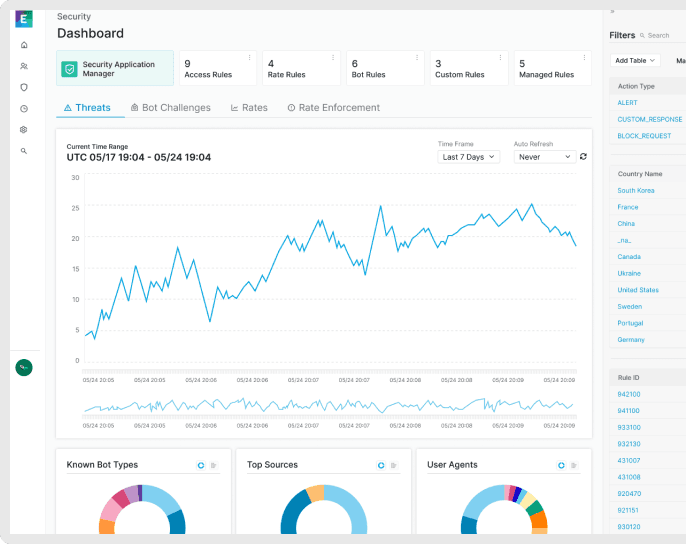Filter by South Korea country
Viewport: 686px width, 544px height.
(636, 190)
